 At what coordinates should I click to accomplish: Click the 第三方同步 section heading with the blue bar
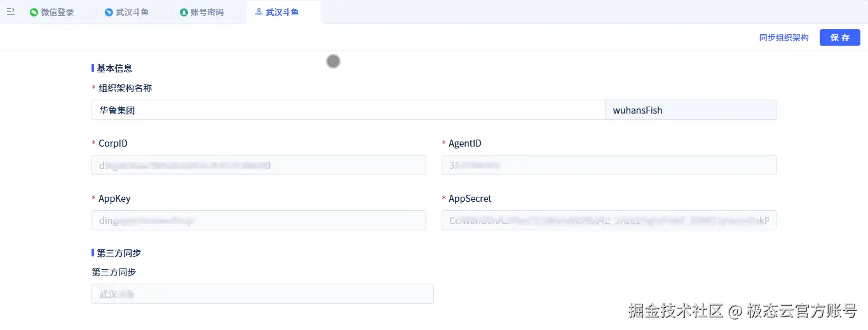(119, 253)
